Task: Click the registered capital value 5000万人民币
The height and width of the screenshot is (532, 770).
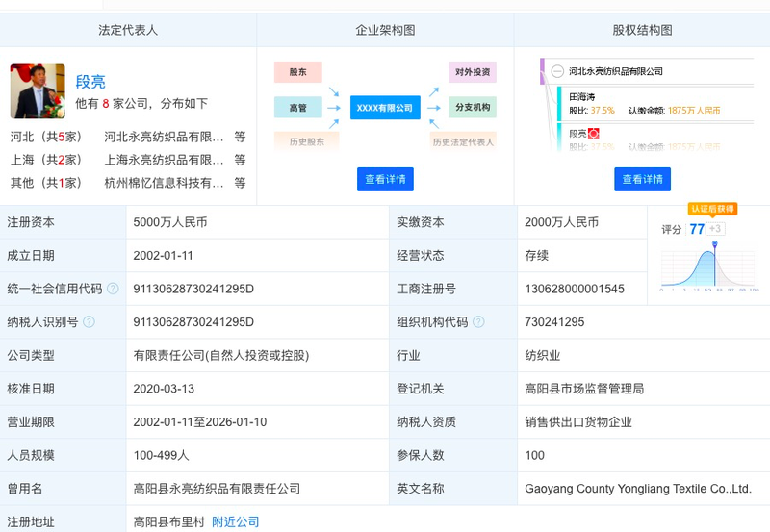Action: (170, 222)
